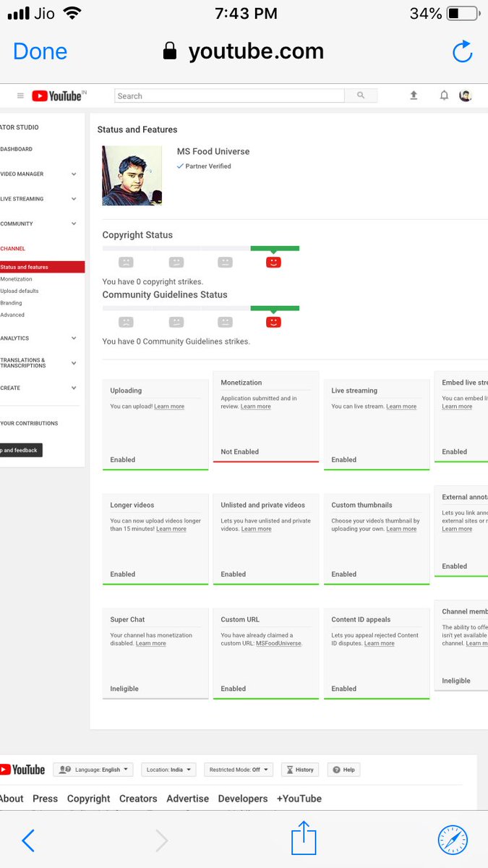Viewport: 488px width, 868px height.
Task: Open the +YouTube footer link
Action: (x=299, y=799)
